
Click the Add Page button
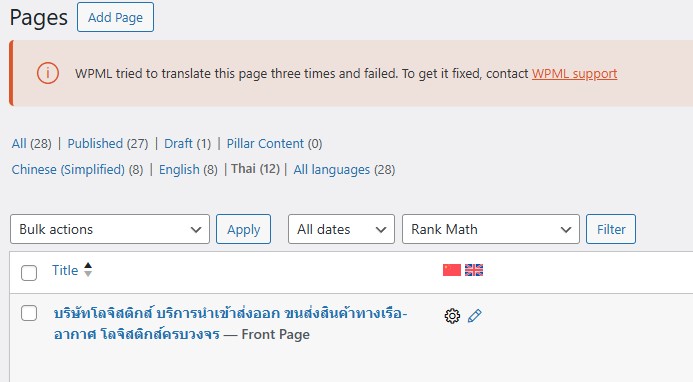[x=115, y=17]
